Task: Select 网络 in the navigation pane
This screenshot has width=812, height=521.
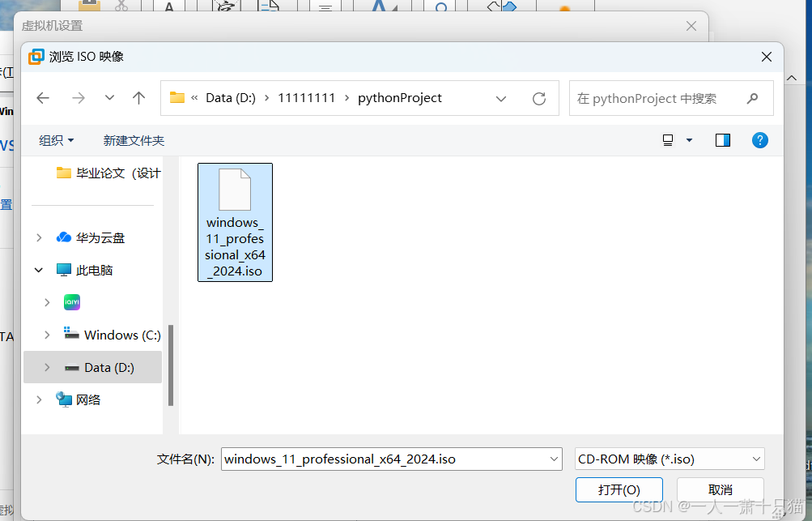Action: (x=79, y=399)
